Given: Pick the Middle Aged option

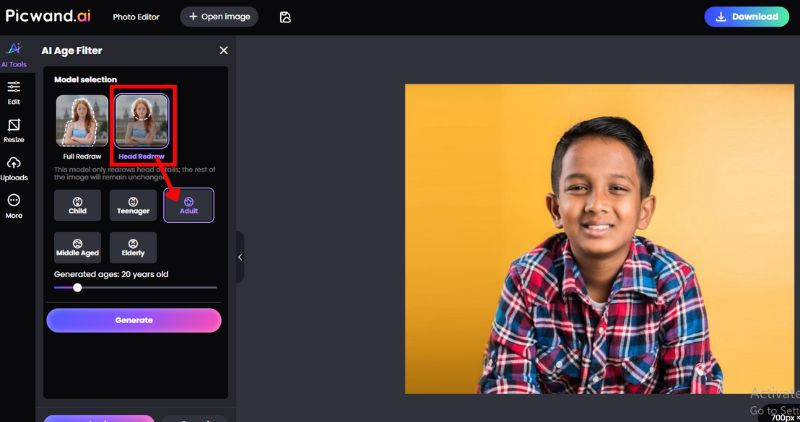Looking at the screenshot, I should point(77,247).
